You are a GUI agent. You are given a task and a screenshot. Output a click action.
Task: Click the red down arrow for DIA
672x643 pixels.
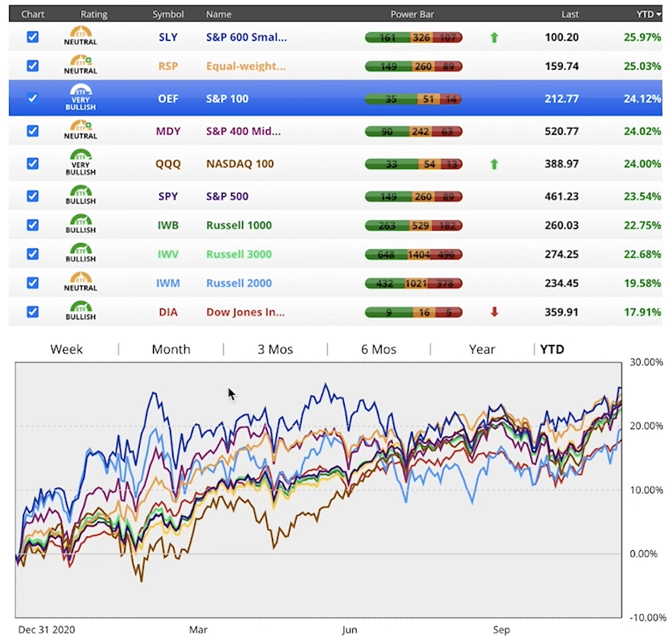click(494, 312)
